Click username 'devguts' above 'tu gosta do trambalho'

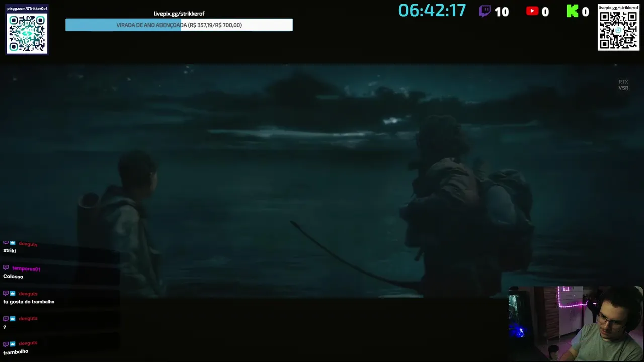pos(28,294)
